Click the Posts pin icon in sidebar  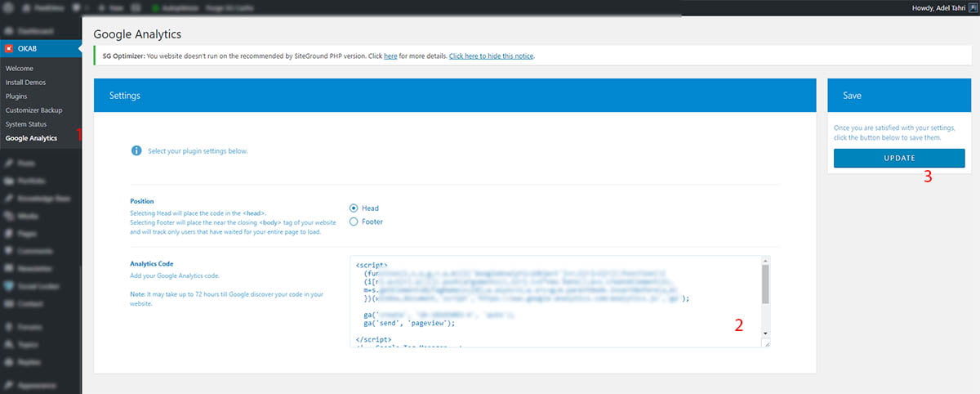tap(9, 163)
